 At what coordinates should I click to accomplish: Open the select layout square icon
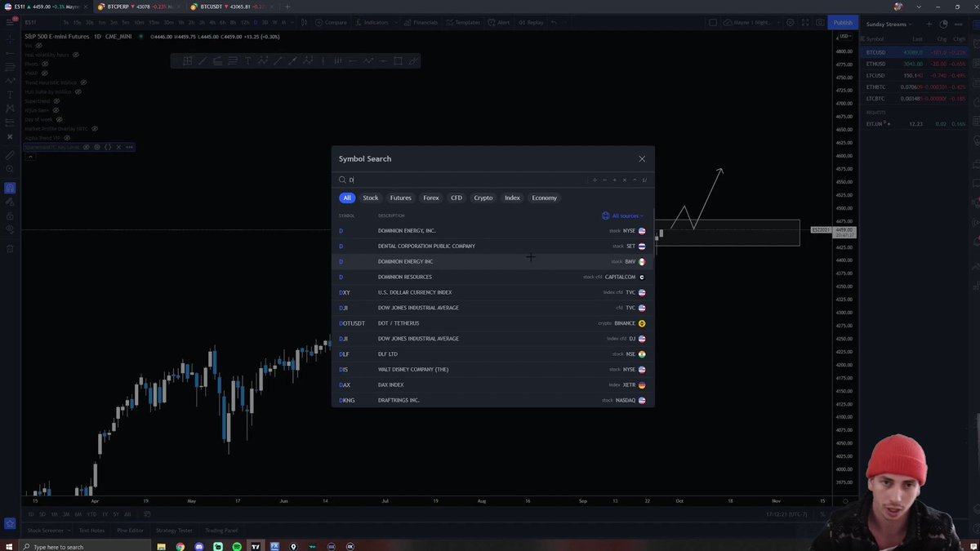[x=713, y=23]
